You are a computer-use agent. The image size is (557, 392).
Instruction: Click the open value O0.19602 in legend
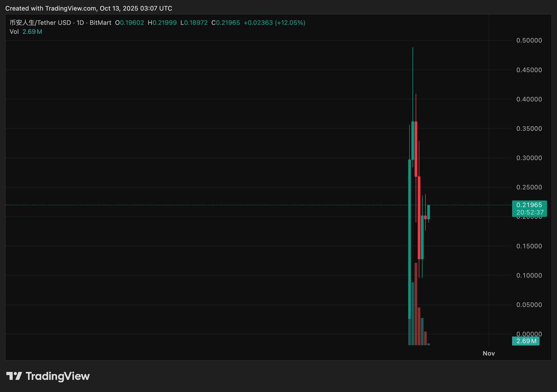pos(130,23)
